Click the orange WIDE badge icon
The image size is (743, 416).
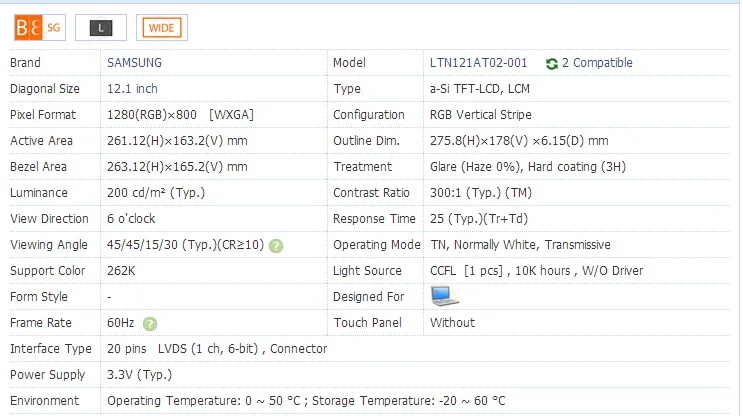(162, 27)
